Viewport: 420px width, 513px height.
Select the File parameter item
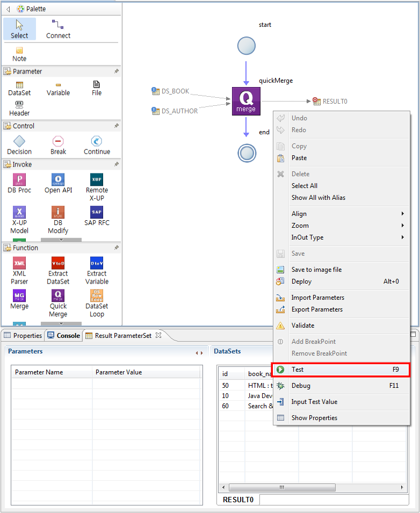[97, 89]
